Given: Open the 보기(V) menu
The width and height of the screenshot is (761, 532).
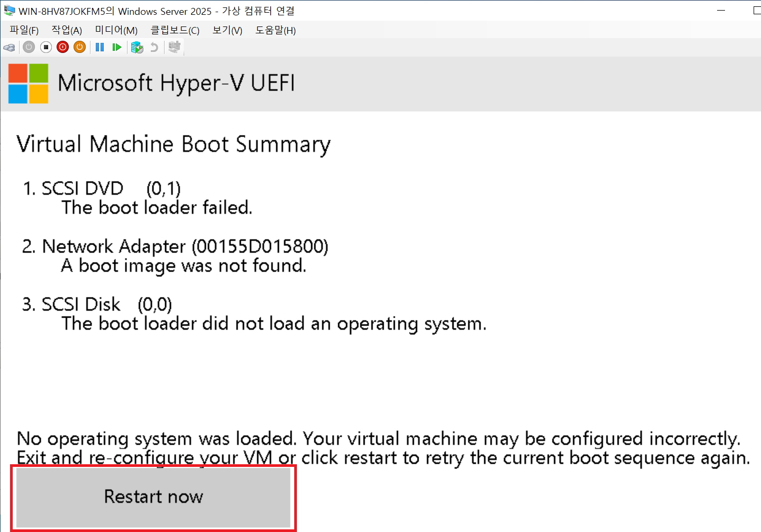Looking at the screenshot, I should click(x=227, y=30).
